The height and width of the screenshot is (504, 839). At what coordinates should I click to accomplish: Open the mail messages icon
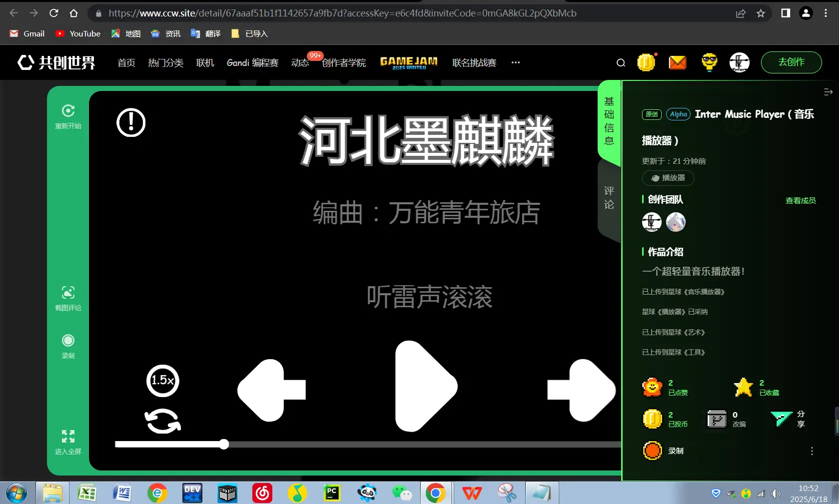[x=678, y=62]
